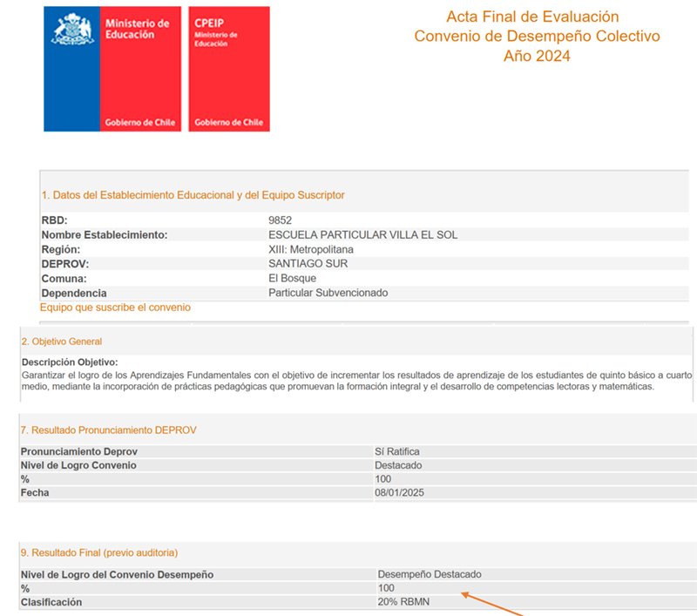Click the RBD value 9852
This screenshot has height=616, width=697.
[x=281, y=220]
